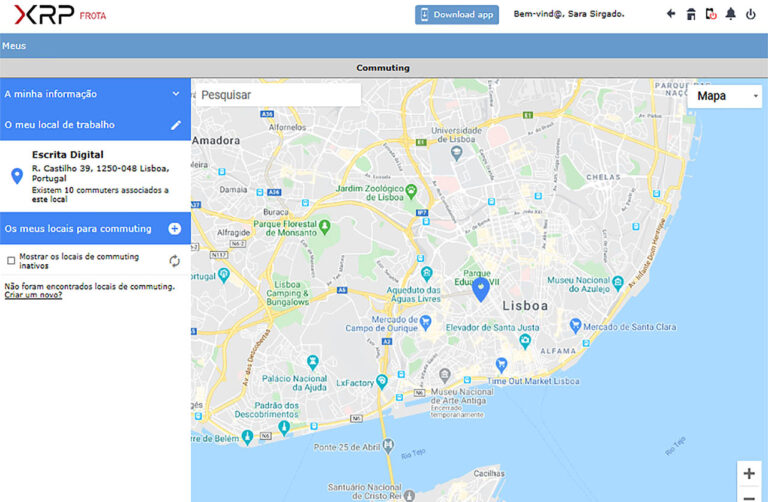Open the notifications bell

[x=730, y=14]
